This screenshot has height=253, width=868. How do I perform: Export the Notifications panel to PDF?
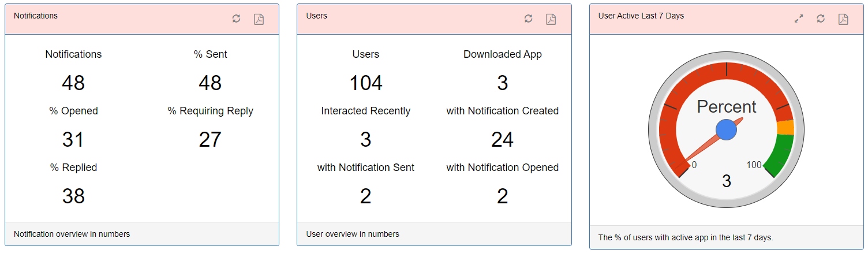tap(259, 19)
